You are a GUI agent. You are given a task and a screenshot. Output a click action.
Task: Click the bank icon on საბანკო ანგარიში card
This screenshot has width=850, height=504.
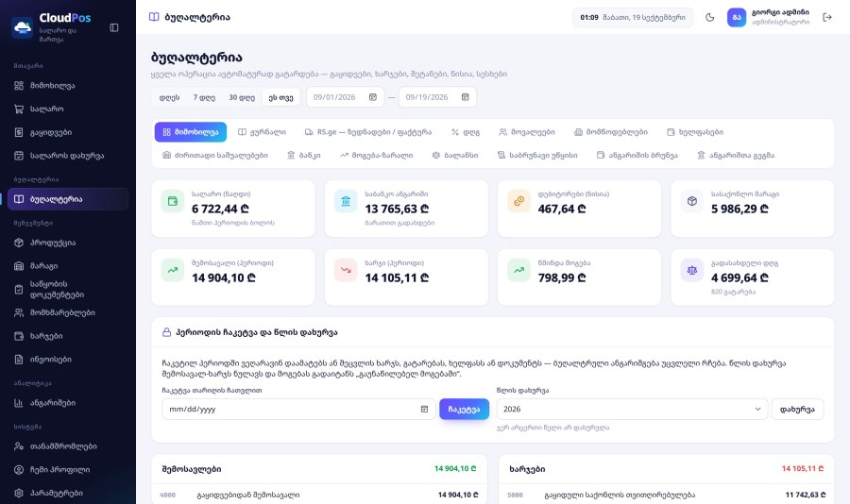346,201
